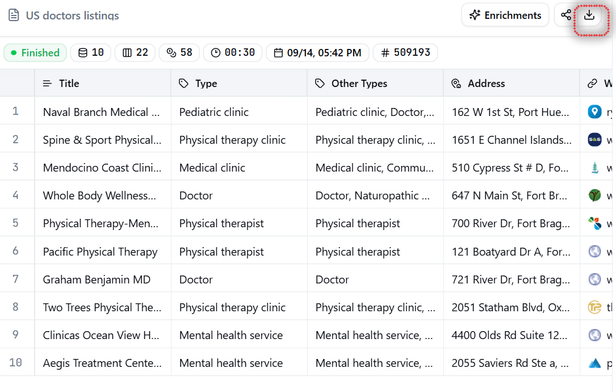Click the Address column header
The image size is (616, 392).
512,83
